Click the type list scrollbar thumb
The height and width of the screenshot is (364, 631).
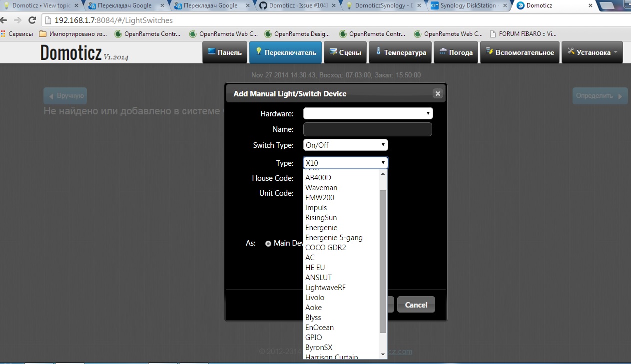[x=383, y=261]
